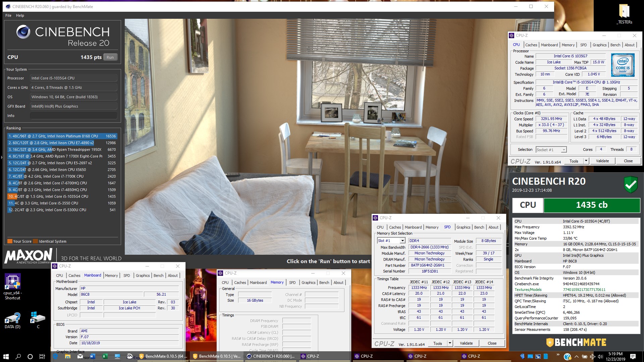Show hidden system tray icons

pos(576,356)
